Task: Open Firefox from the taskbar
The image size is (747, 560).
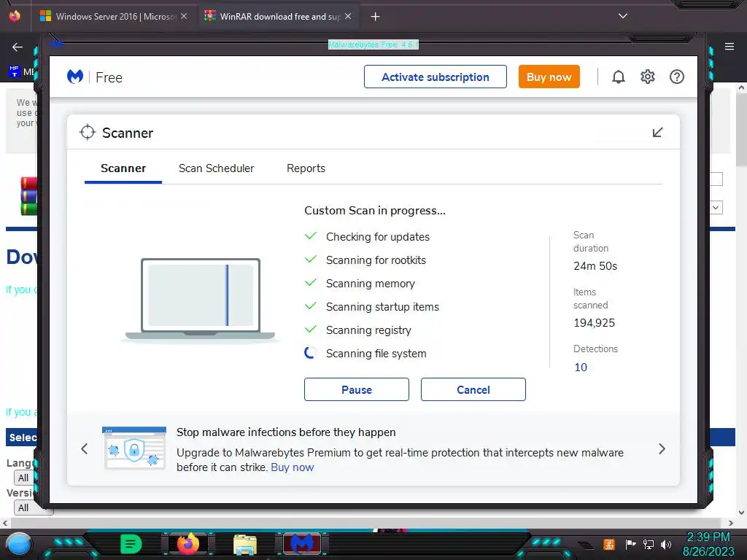Action: 188,544
